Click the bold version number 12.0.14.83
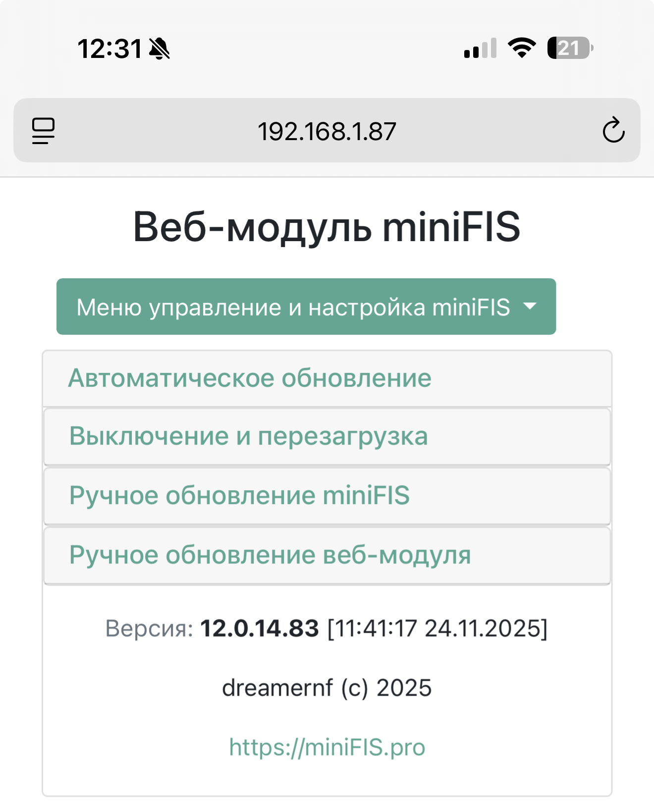654x812 pixels. coord(260,628)
